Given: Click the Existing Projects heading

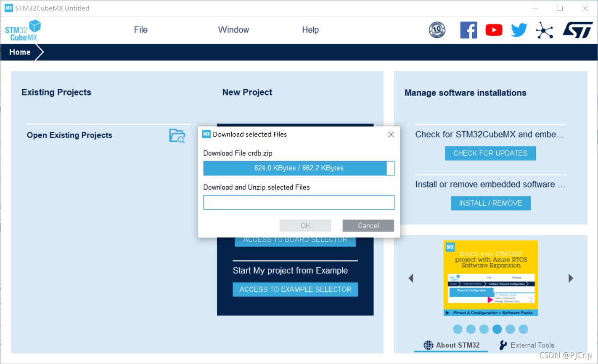Looking at the screenshot, I should pos(56,92).
